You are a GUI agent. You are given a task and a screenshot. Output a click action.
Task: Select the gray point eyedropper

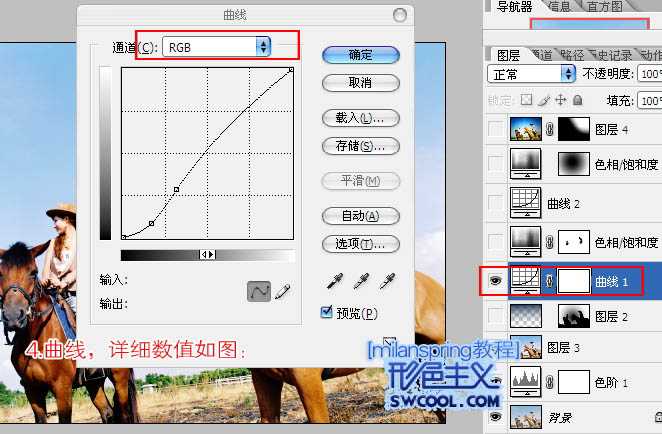pos(361,281)
